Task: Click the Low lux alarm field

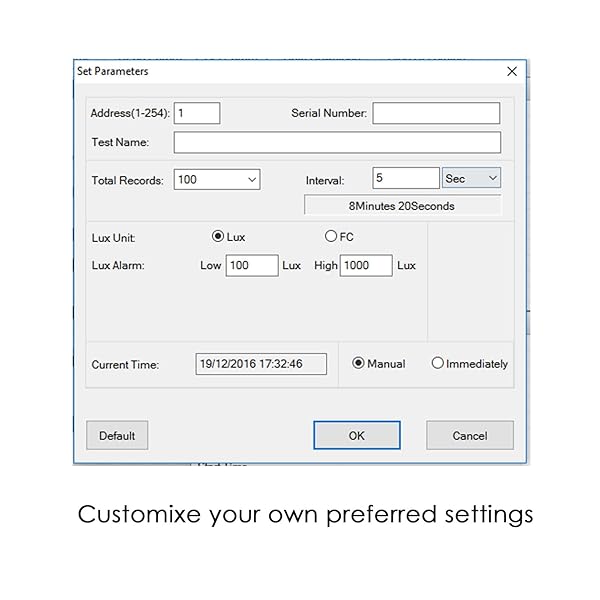Action: pos(251,265)
